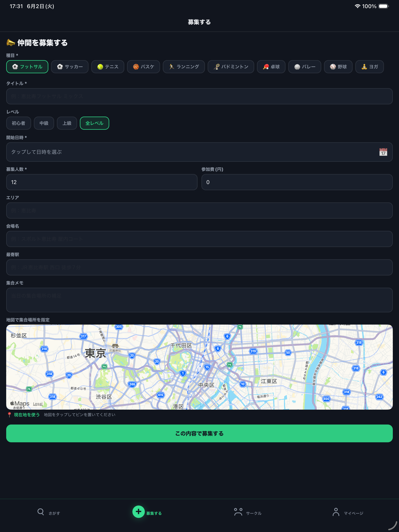Tap route 415 marker on map

160,395
